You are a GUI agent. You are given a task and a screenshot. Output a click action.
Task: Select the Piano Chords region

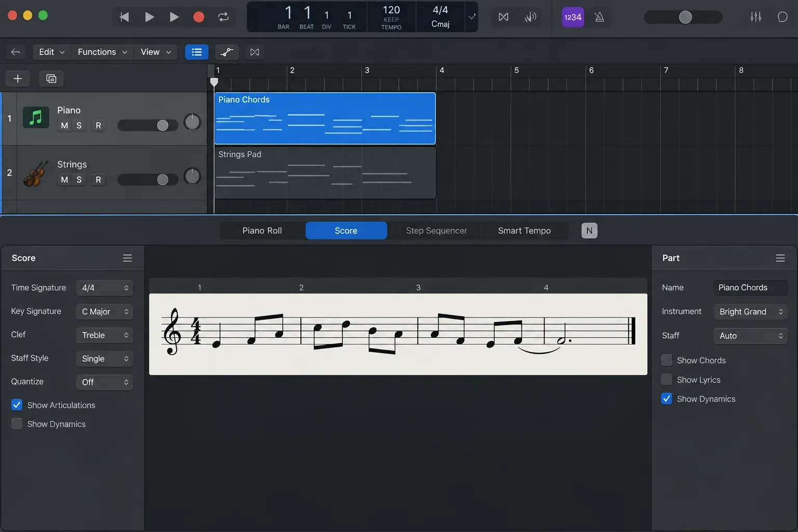(325, 118)
